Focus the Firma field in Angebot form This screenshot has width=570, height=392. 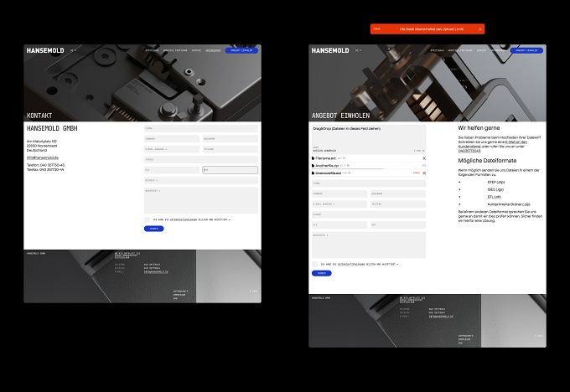coord(369,183)
